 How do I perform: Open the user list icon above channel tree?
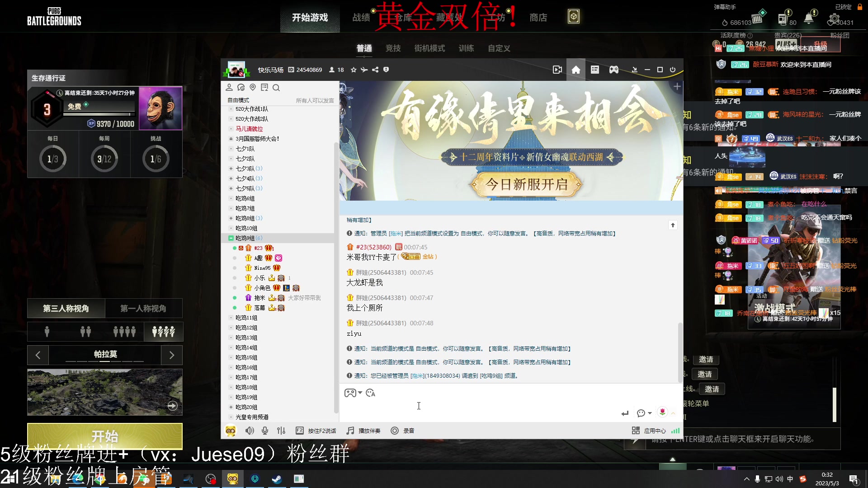(x=229, y=87)
